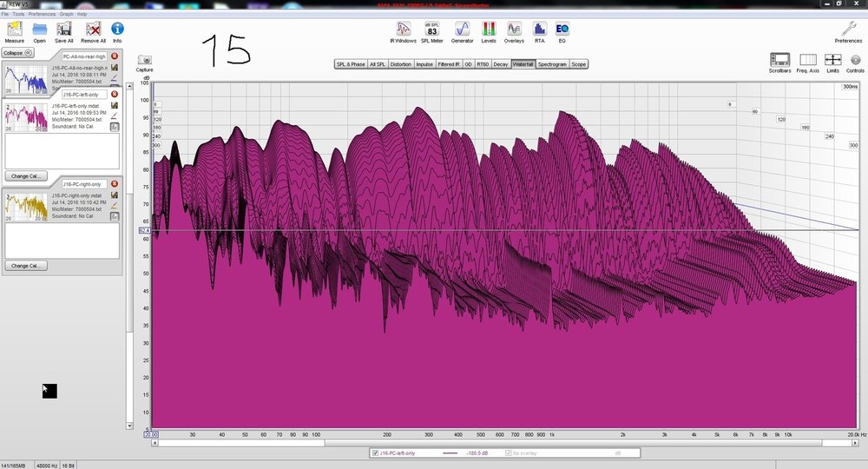Remove the J16-PC-right-only measurement
This screenshot has height=469, width=868.
(115, 184)
